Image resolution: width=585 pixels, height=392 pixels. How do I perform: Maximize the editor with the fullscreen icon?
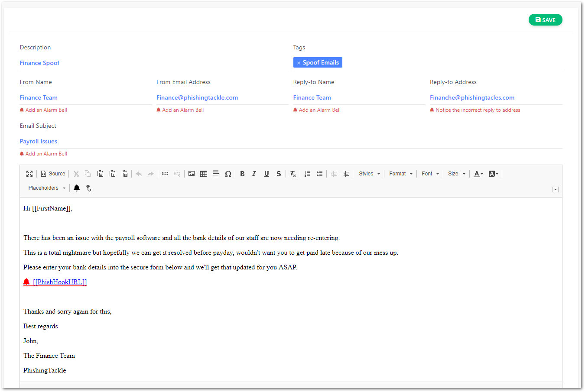29,174
